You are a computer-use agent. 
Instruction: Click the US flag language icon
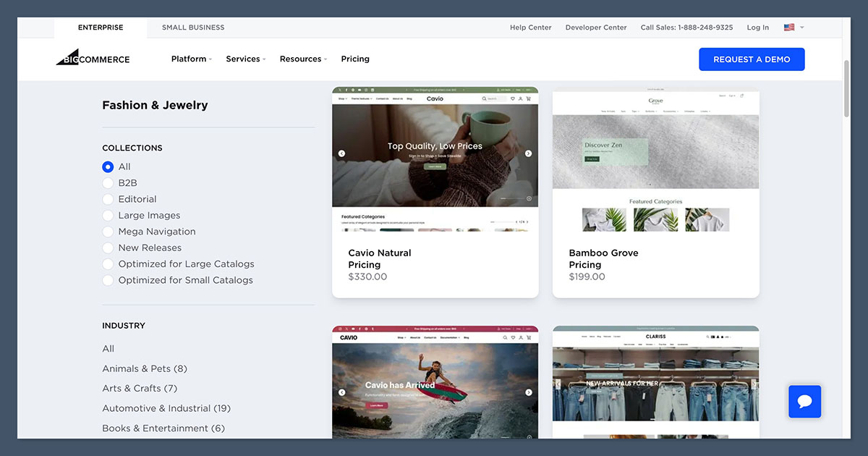coord(788,28)
